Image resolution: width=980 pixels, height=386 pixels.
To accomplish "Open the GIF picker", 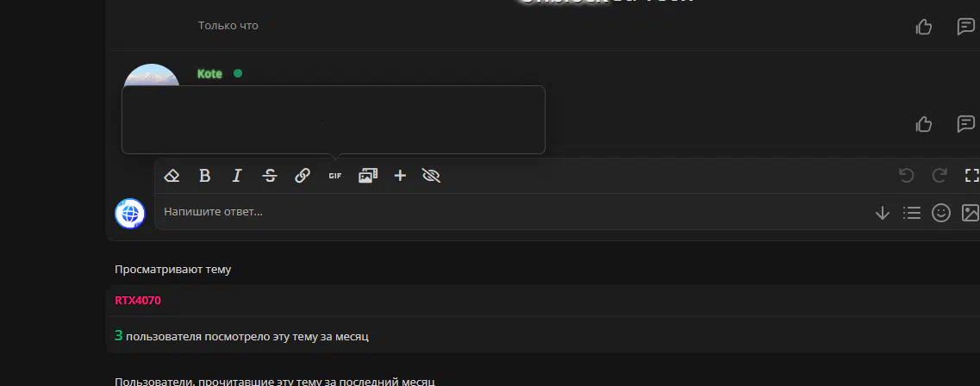I will (335, 176).
